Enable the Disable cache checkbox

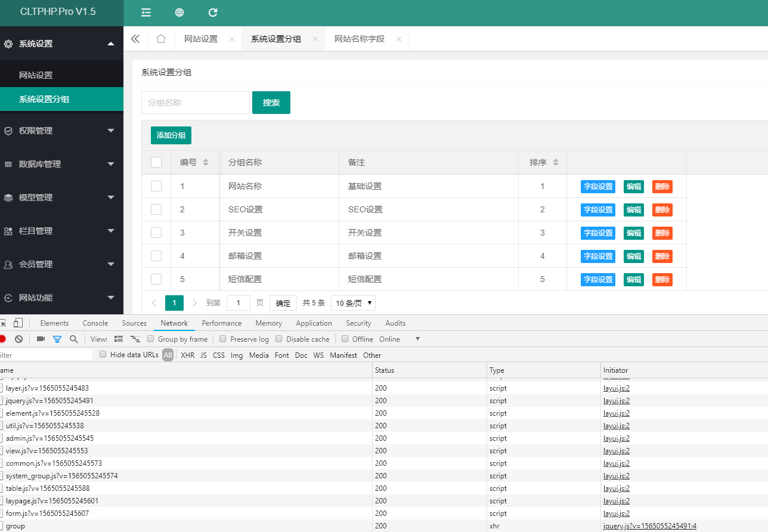pos(279,339)
